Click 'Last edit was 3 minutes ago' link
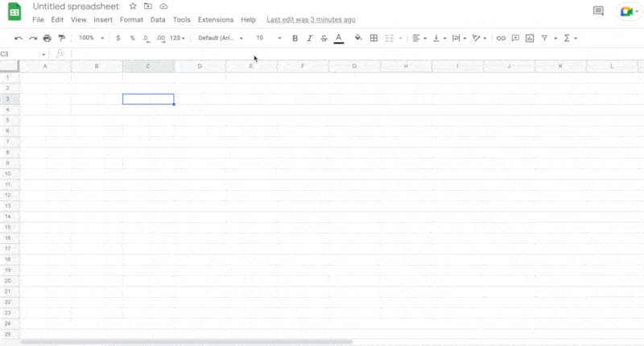This screenshot has height=346, width=644. [x=311, y=19]
